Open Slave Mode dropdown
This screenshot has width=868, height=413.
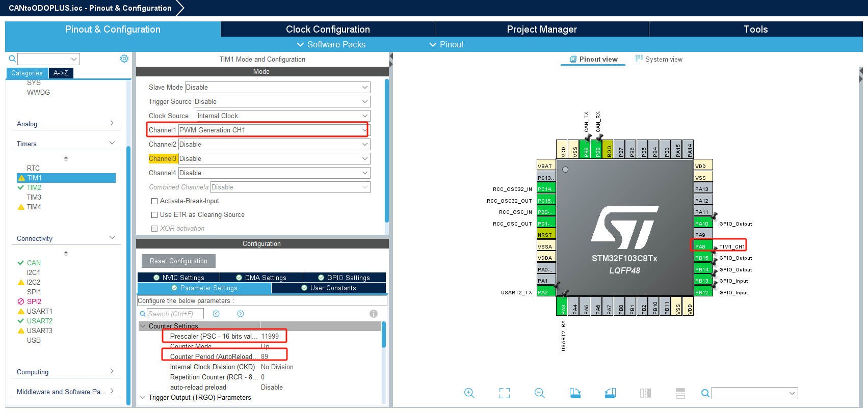click(x=277, y=88)
